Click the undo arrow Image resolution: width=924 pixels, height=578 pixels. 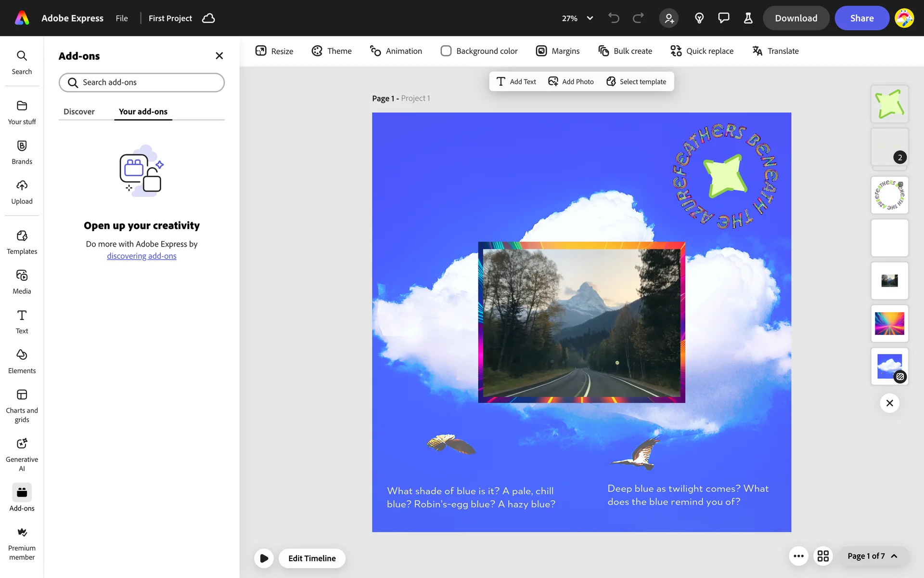614,18
